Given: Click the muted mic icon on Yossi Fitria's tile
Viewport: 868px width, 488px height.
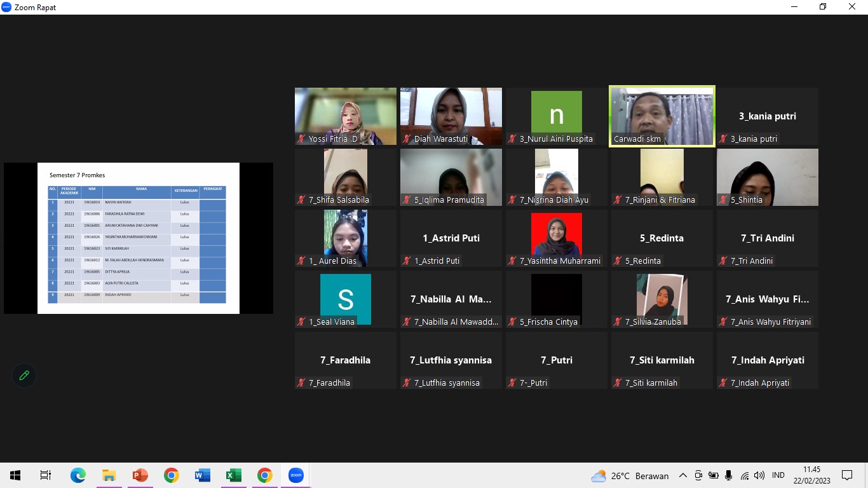Looking at the screenshot, I should point(301,139).
